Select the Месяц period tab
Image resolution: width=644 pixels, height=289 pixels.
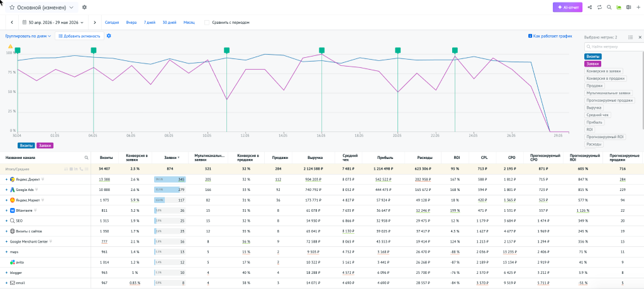click(189, 23)
